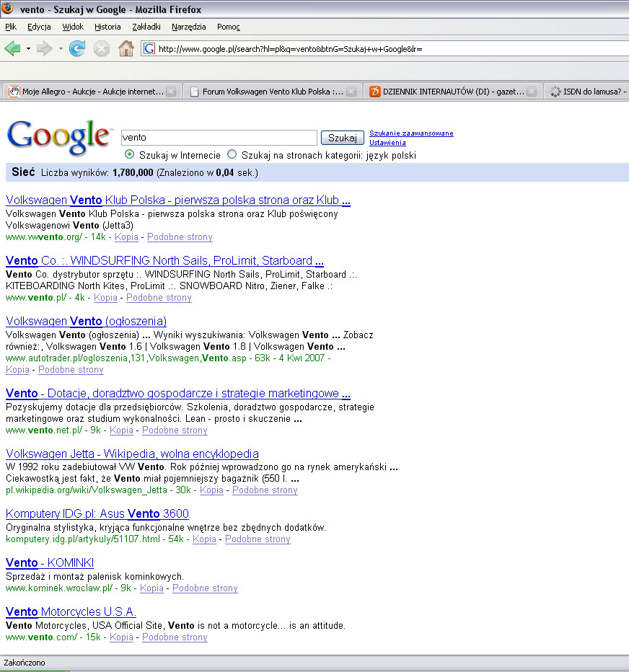Click the grey Forward arrow button
The width and height of the screenshot is (629, 672).
pos(45,48)
